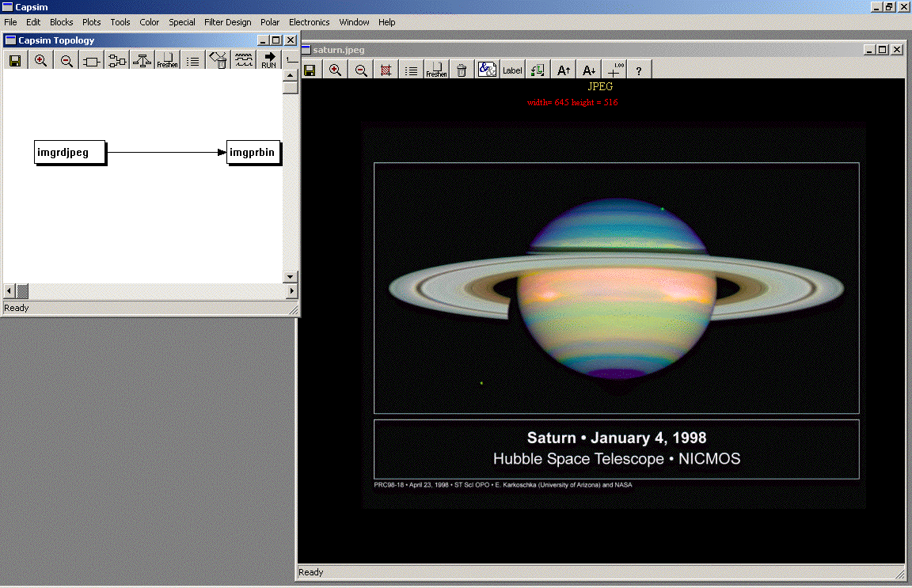
Task: Click the red 'width= 645 height = 516' text
Action: tap(572, 102)
